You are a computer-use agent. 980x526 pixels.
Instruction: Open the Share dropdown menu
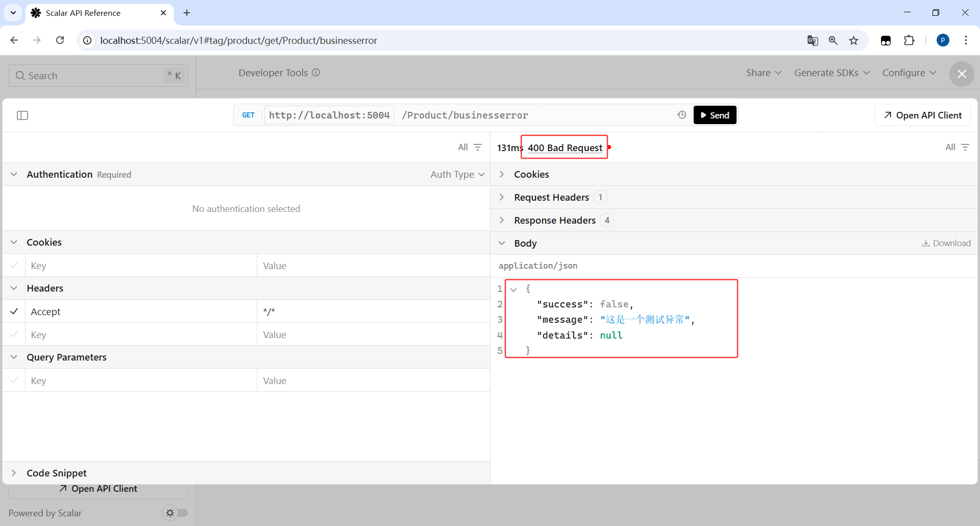(764, 73)
